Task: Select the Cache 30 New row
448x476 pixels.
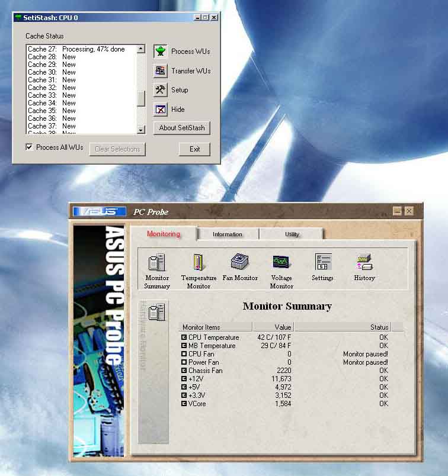Action: (81, 72)
